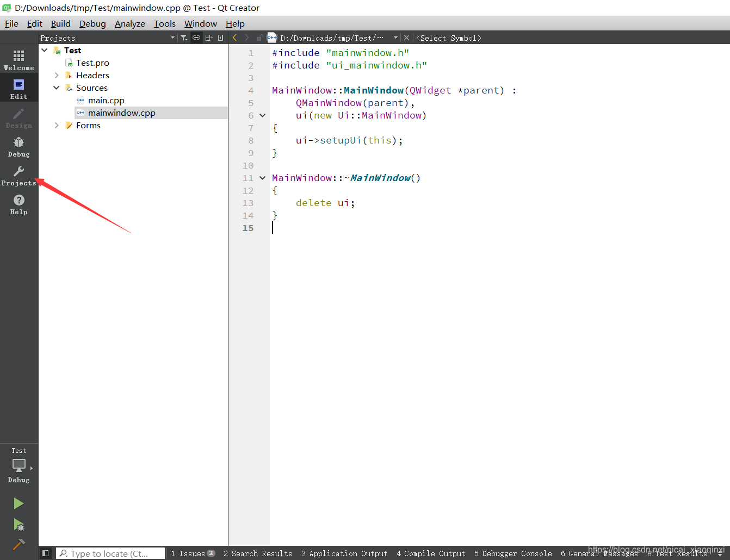Click the file lock icon in editor toolbar
The width and height of the screenshot is (730, 560).
[260, 38]
